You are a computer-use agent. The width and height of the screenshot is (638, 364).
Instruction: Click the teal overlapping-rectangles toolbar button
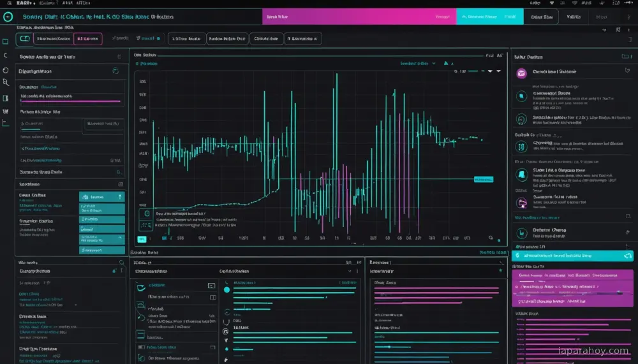click(24, 39)
